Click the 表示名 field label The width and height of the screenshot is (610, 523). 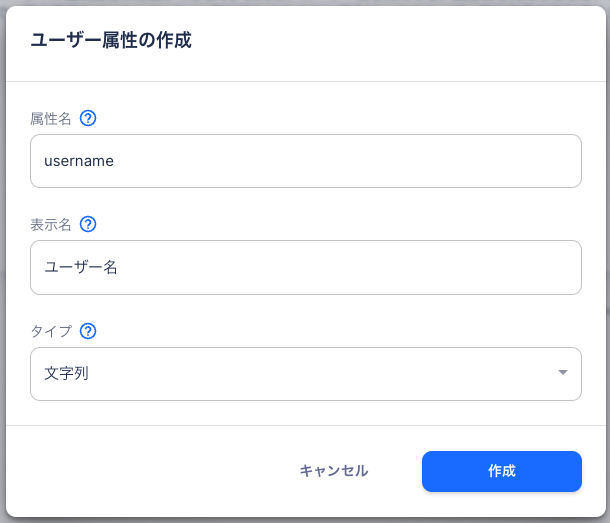pyautogui.click(x=51, y=224)
